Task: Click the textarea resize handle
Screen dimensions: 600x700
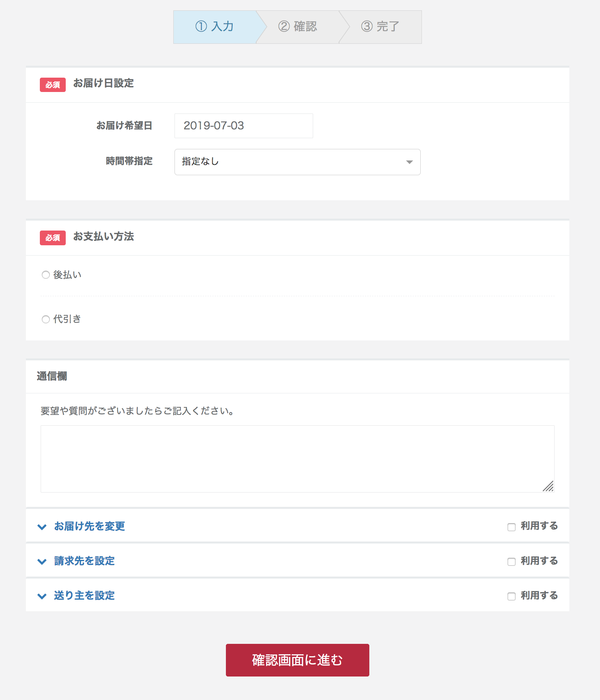Action: [x=549, y=487]
